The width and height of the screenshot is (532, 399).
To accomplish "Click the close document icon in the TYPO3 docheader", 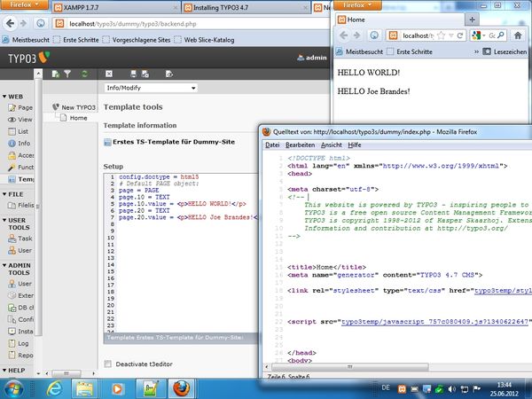I will coord(108,74).
